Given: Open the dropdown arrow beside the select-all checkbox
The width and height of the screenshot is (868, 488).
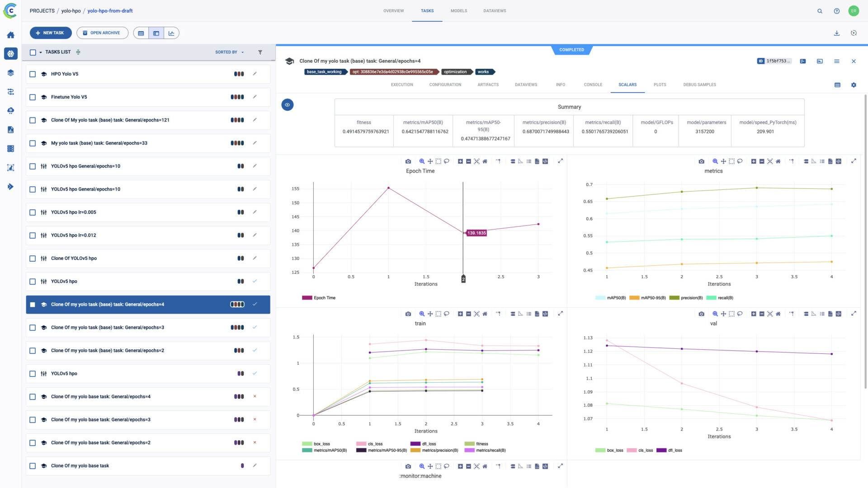Looking at the screenshot, I should point(40,52).
